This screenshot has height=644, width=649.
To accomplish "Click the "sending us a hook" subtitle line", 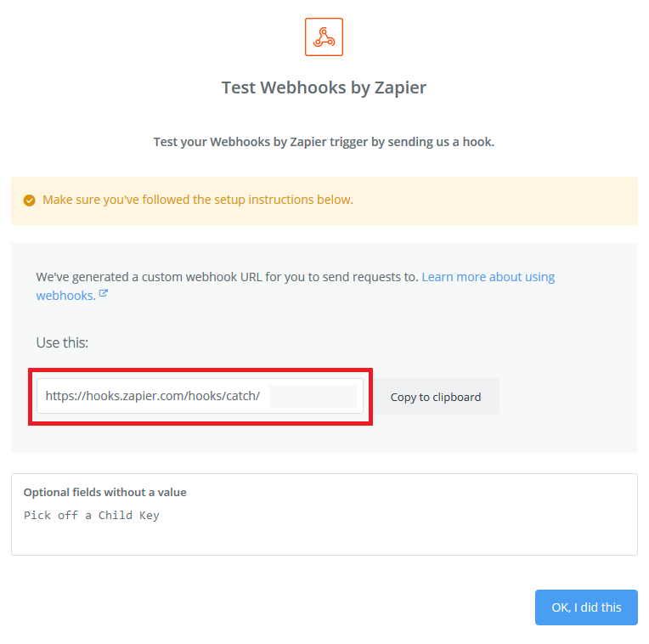I will (x=324, y=142).
